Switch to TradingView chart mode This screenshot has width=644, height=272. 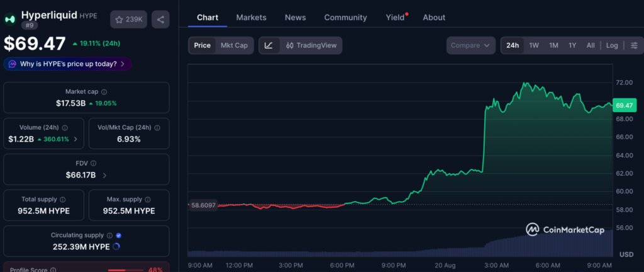pyautogui.click(x=311, y=45)
